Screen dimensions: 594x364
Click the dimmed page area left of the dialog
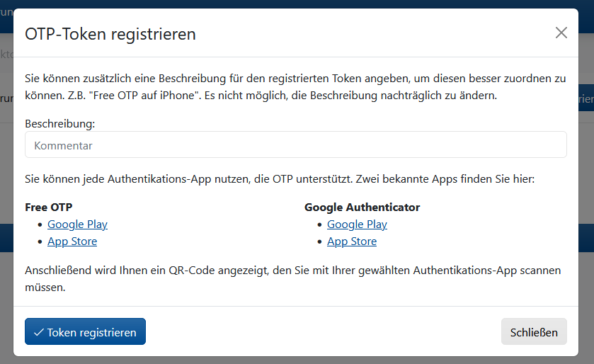click(6, 177)
